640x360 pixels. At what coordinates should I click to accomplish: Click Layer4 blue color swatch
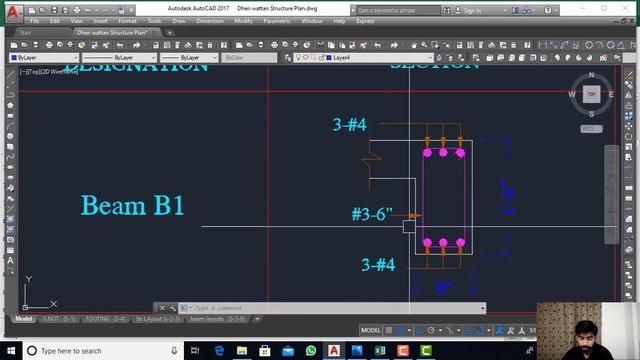tap(329, 58)
